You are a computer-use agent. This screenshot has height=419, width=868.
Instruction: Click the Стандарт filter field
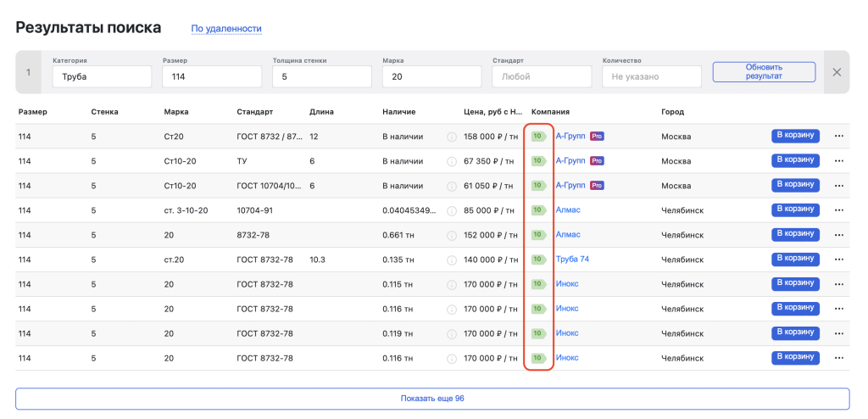click(542, 76)
